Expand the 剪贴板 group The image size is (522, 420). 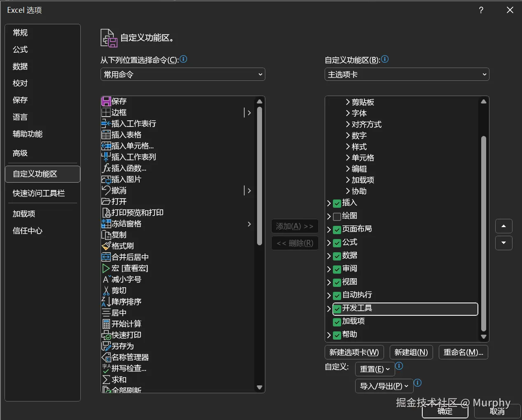[x=348, y=102]
